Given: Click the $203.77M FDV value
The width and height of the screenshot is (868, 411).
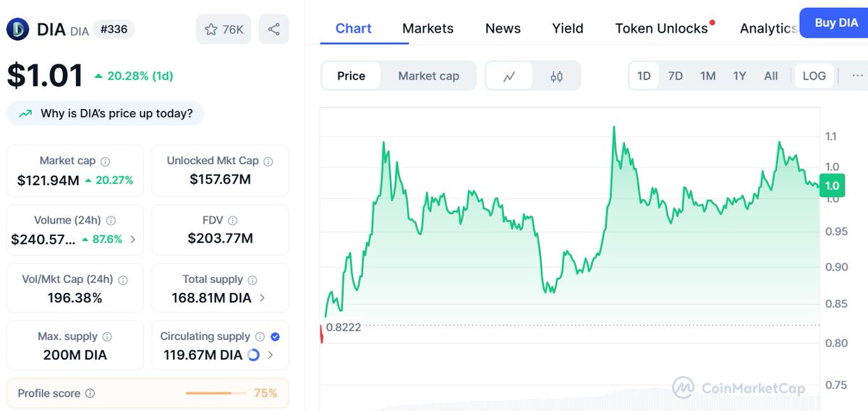Looking at the screenshot, I should (x=220, y=239).
